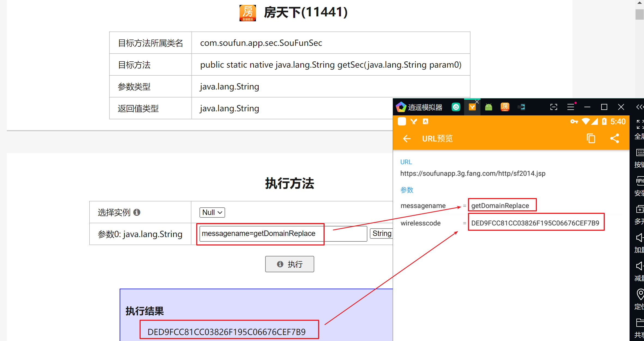Click the 参数0 input field
Image resolution: width=644 pixels, height=341 pixels.
click(283, 234)
